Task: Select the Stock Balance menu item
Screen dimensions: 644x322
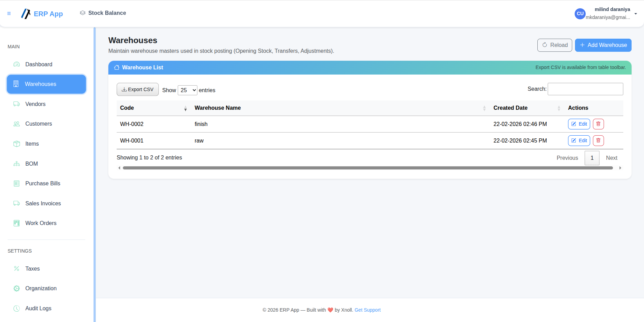Action: (103, 13)
